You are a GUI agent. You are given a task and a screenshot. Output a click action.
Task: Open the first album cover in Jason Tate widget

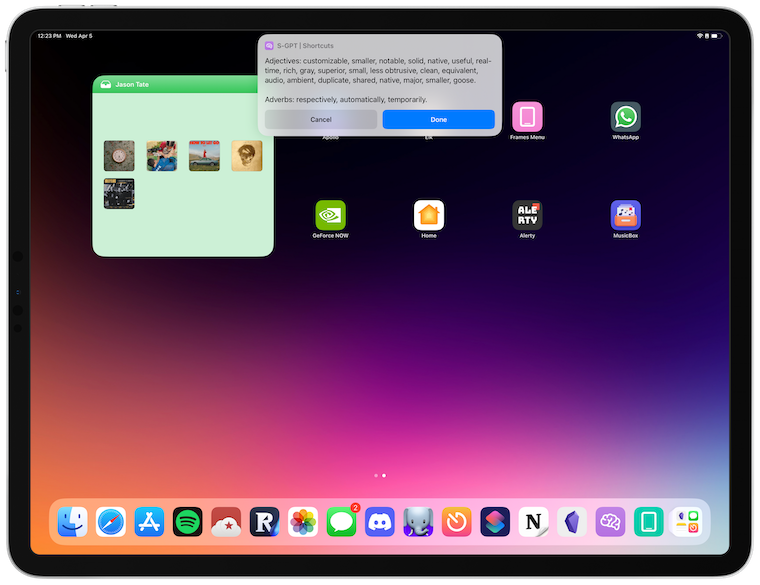(x=119, y=156)
